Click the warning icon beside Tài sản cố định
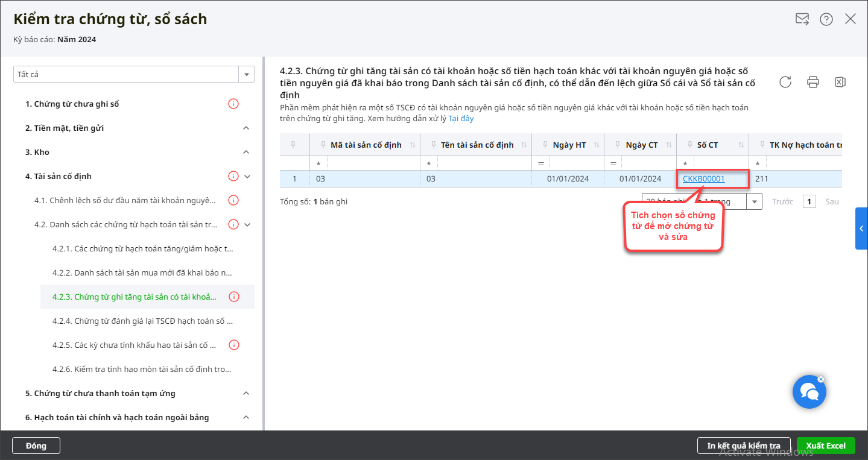 pyautogui.click(x=233, y=176)
